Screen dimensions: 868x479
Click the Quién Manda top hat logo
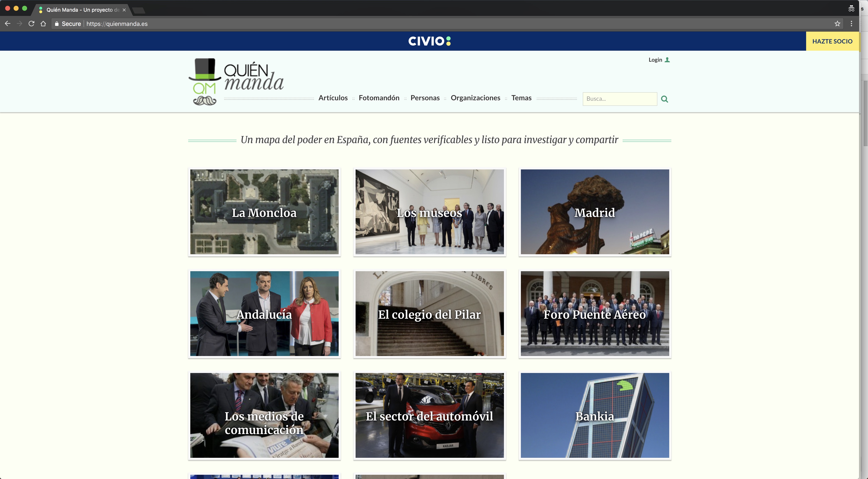coord(236,82)
